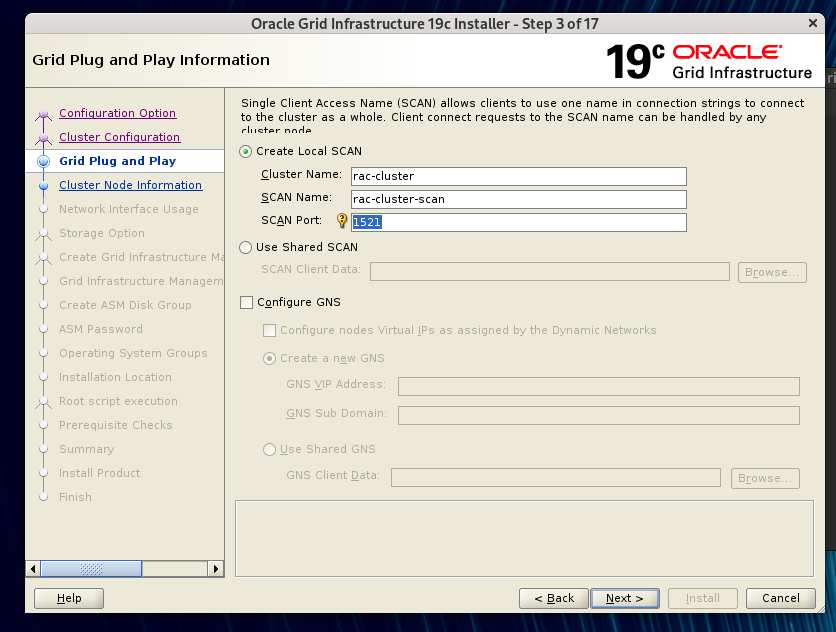Click Browse beside GNS Client Data
This screenshot has height=632, width=836.
(x=765, y=478)
